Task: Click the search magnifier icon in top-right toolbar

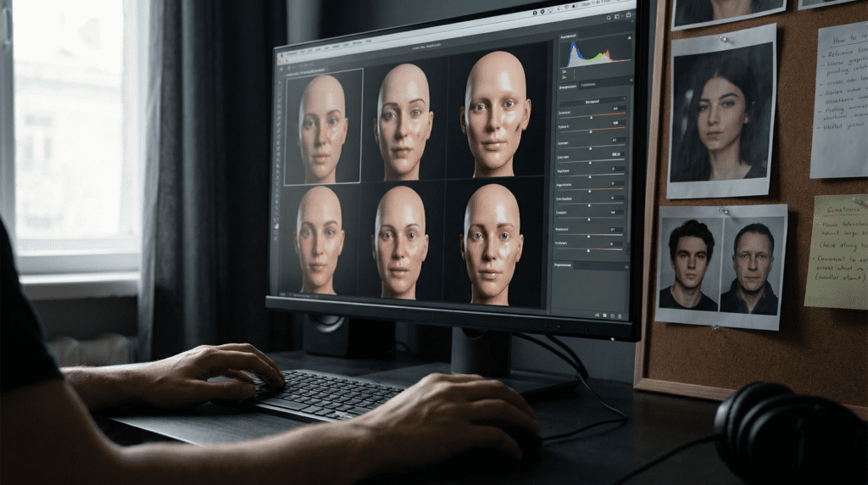Action: coord(608,18)
